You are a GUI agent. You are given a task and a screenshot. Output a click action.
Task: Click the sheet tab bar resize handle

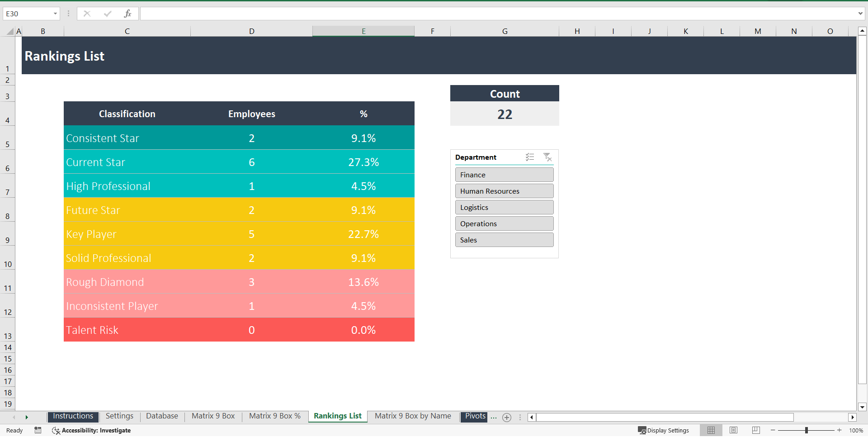(520, 417)
